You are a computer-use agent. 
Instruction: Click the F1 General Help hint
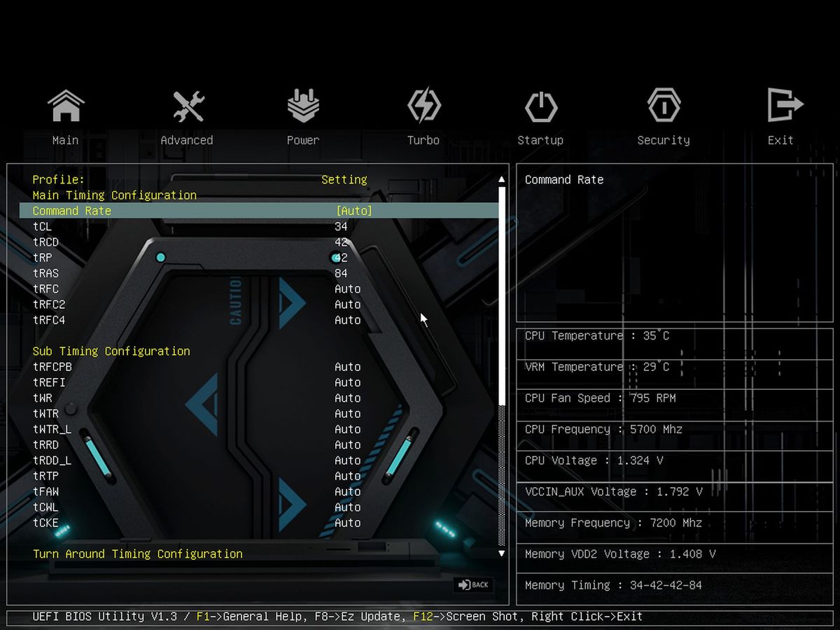tap(249, 617)
